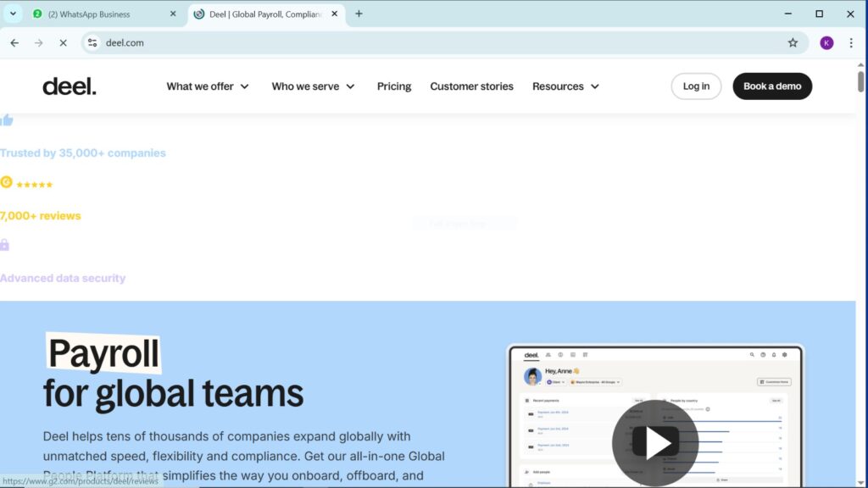Click the Log in button

pyautogui.click(x=696, y=86)
